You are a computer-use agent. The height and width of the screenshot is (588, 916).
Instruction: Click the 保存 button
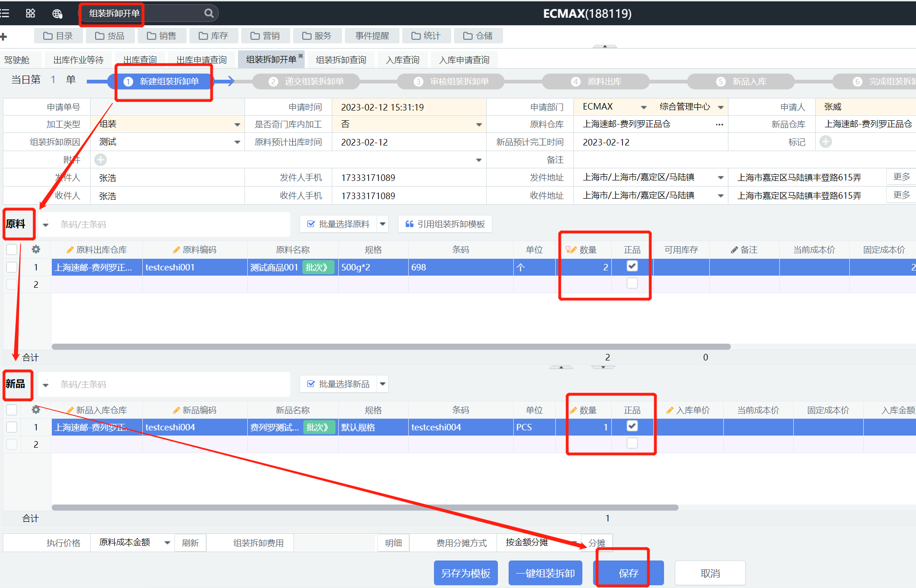(x=628, y=573)
